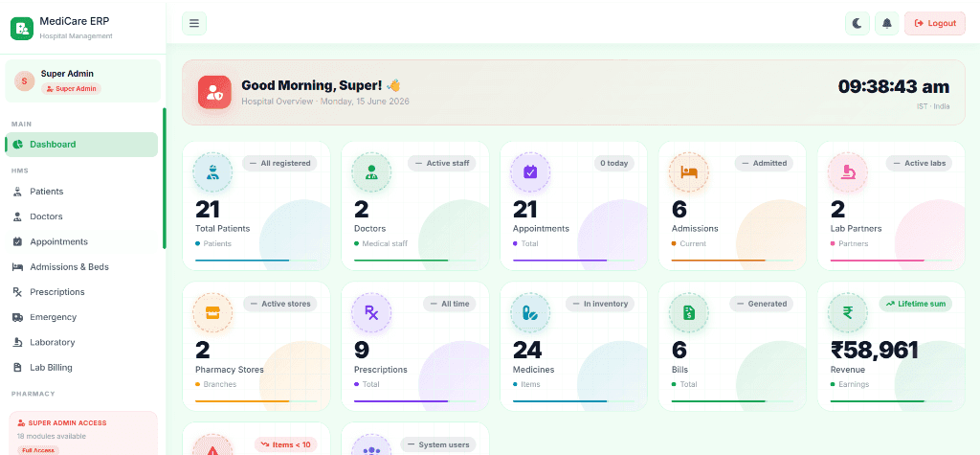The width and height of the screenshot is (980, 455).
Task: Click the Bills card invoice icon
Action: (x=689, y=312)
